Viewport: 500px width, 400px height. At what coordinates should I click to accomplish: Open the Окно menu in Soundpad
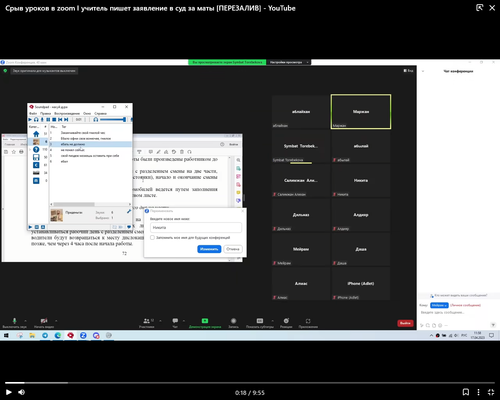(87, 113)
